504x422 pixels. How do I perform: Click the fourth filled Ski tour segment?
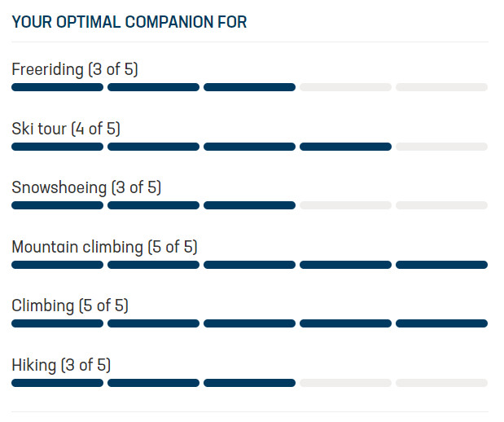[345, 147]
